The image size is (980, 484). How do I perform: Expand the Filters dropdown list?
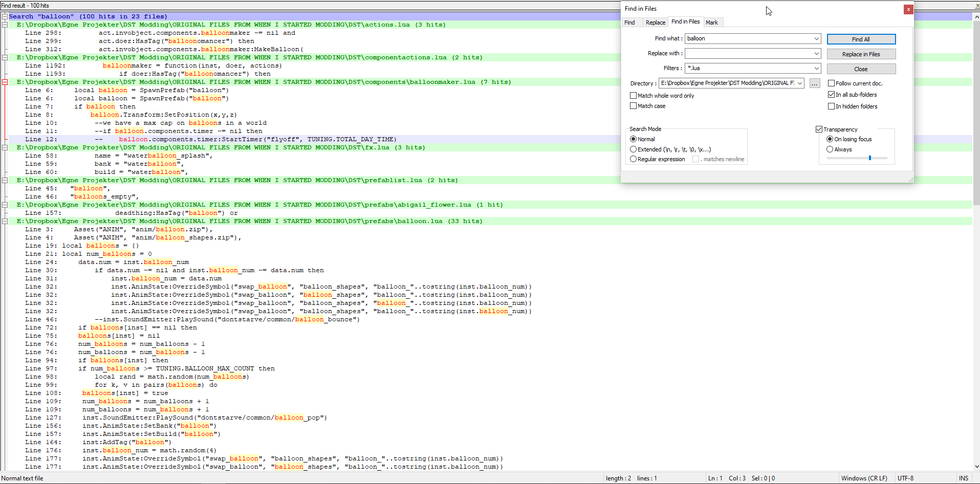[816, 69]
